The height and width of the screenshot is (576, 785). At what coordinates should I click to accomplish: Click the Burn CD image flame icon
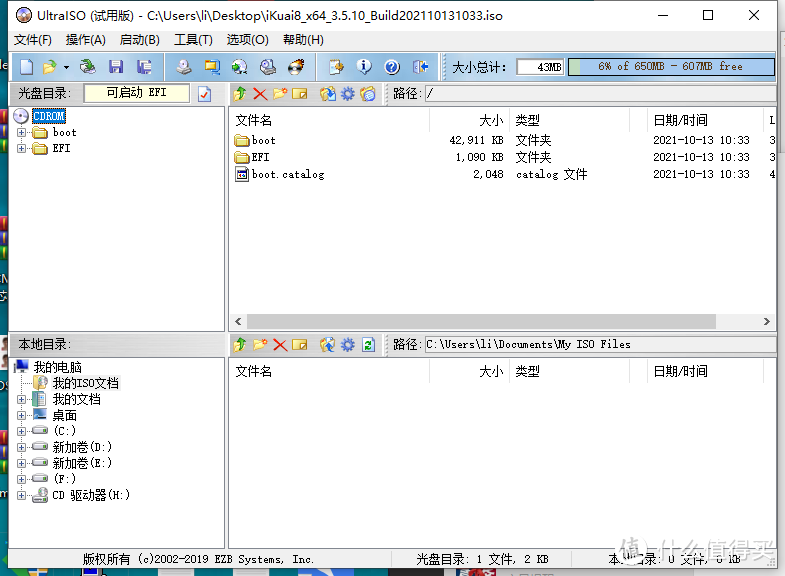[x=296, y=67]
